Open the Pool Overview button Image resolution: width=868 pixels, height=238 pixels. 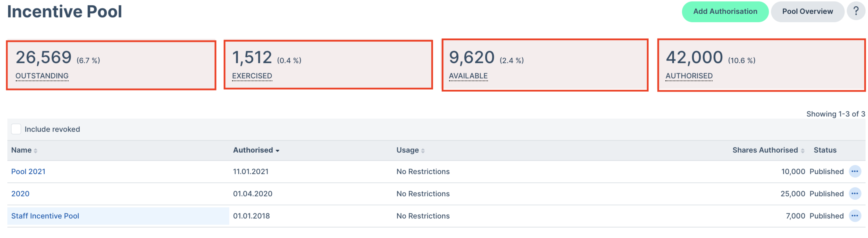(x=807, y=11)
